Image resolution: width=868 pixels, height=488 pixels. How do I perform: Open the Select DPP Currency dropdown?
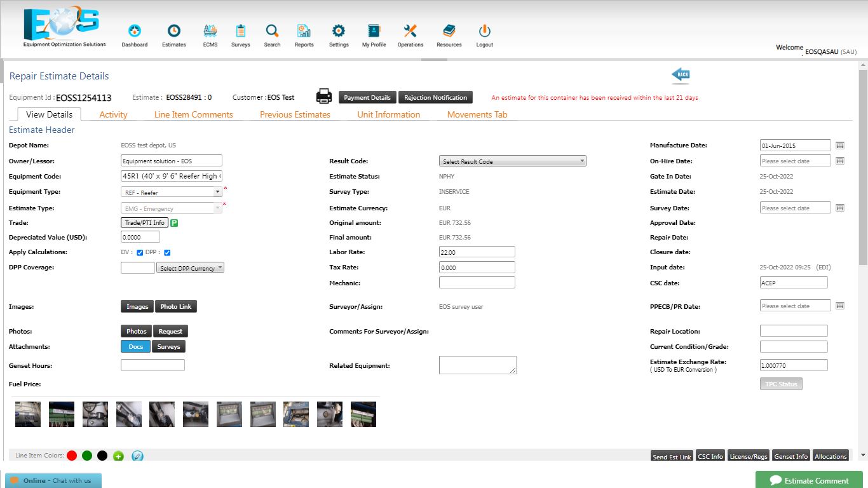[191, 267]
